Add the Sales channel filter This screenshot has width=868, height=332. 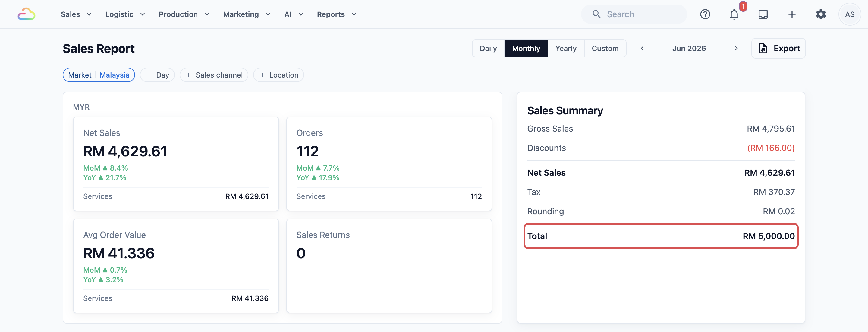pyautogui.click(x=214, y=75)
